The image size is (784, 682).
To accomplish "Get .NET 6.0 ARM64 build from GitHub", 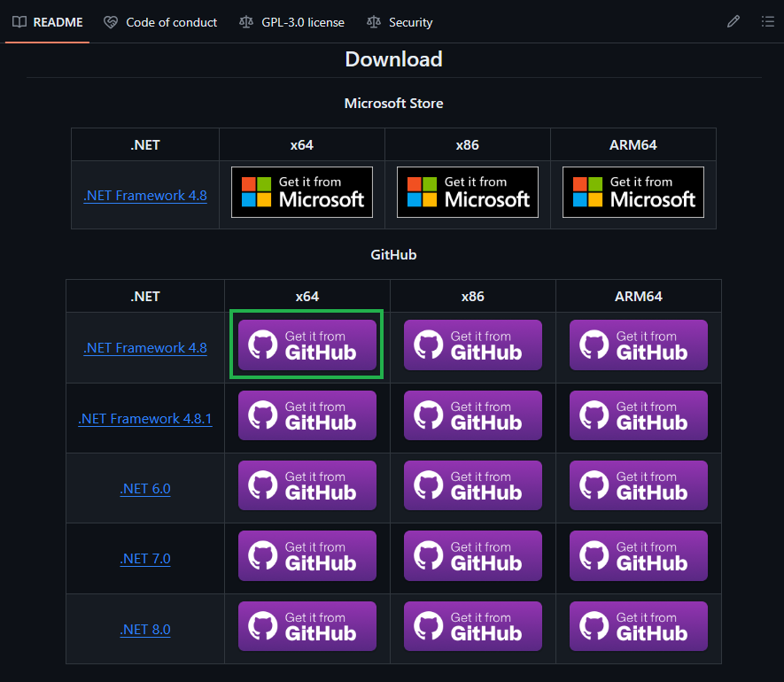I will (x=639, y=485).
